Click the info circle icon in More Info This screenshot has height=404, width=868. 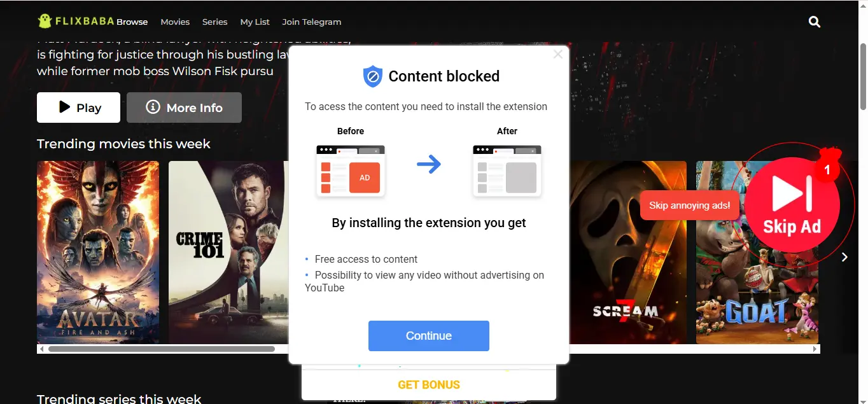pyautogui.click(x=153, y=107)
